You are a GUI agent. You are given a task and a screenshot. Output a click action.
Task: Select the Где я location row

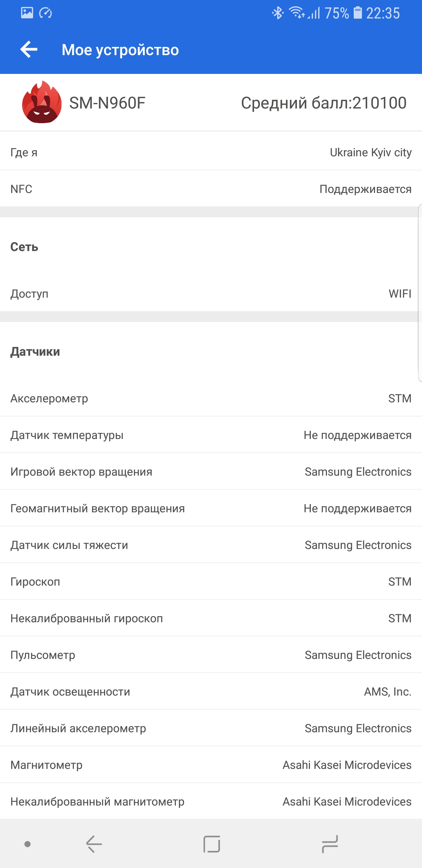point(211,152)
